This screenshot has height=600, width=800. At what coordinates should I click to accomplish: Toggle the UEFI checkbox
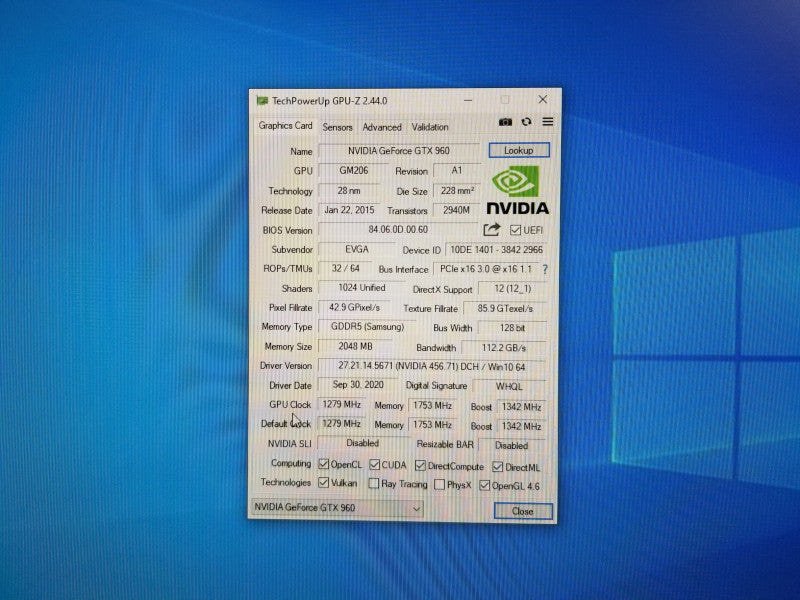pyautogui.click(x=515, y=230)
